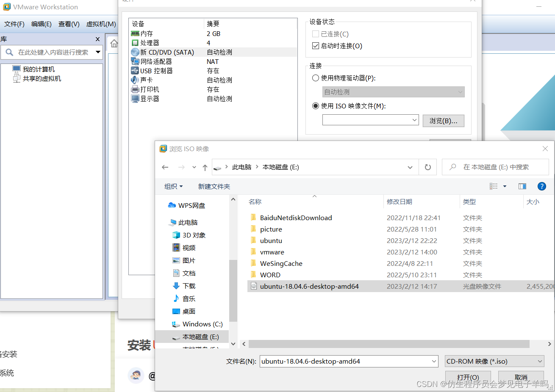The width and height of the screenshot is (555, 392).
Task: Select 使用 ISO 映像文件 radio button
Action: [x=316, y=106]
